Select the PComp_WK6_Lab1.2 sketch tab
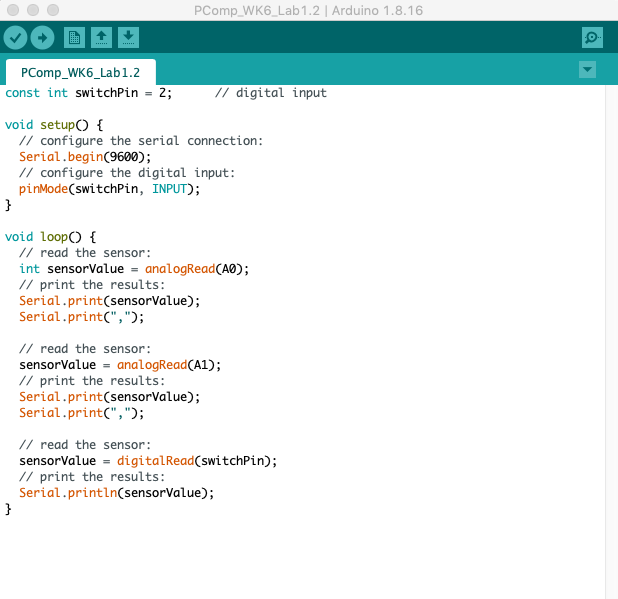This screenshot has height=599, width=618. click(80, 73)
